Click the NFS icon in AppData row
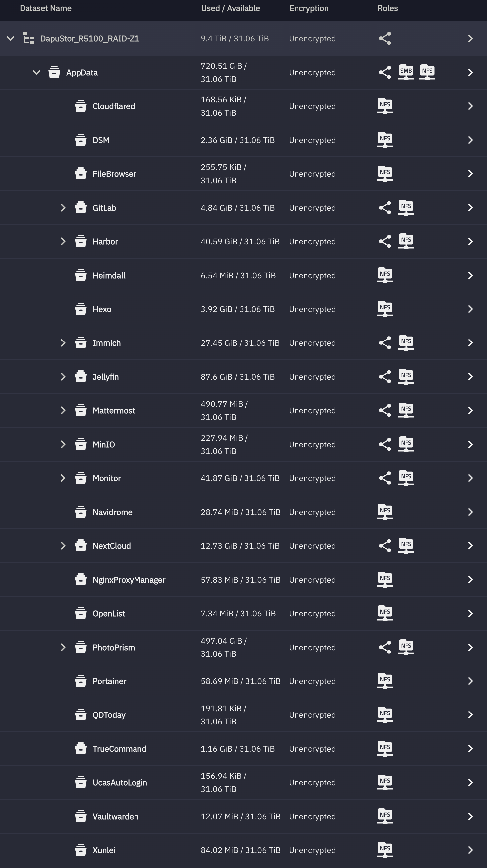The height and width of the screenshot is (868, 487). pyautogui.click(x=427, y=72)
